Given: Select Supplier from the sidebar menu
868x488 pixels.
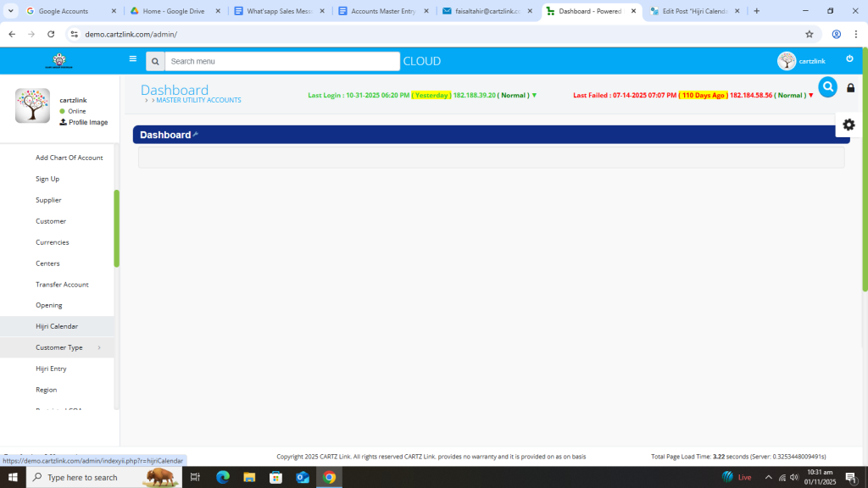Looking at the screenshot, I should (x=48, y=200).
